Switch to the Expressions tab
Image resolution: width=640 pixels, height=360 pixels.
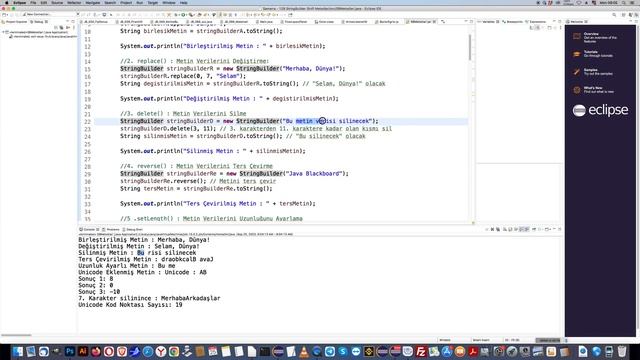[535, 21]
